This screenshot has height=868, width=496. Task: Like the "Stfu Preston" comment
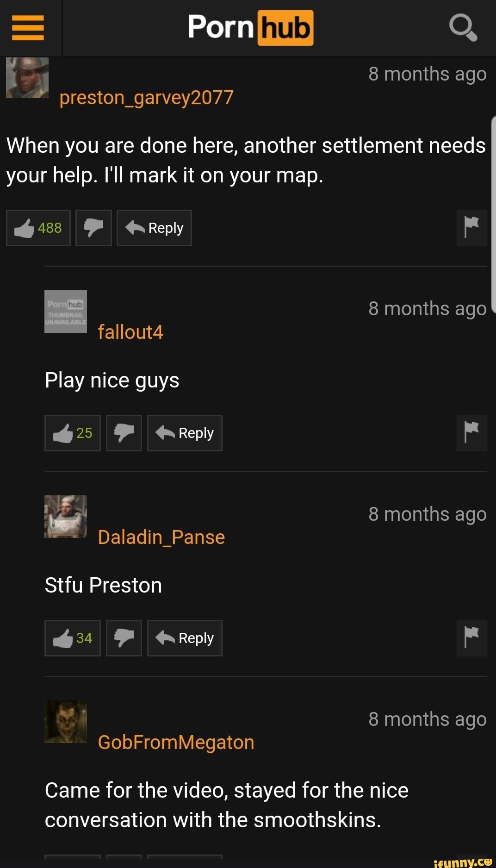pyautogui.click(x=73, y=638)
